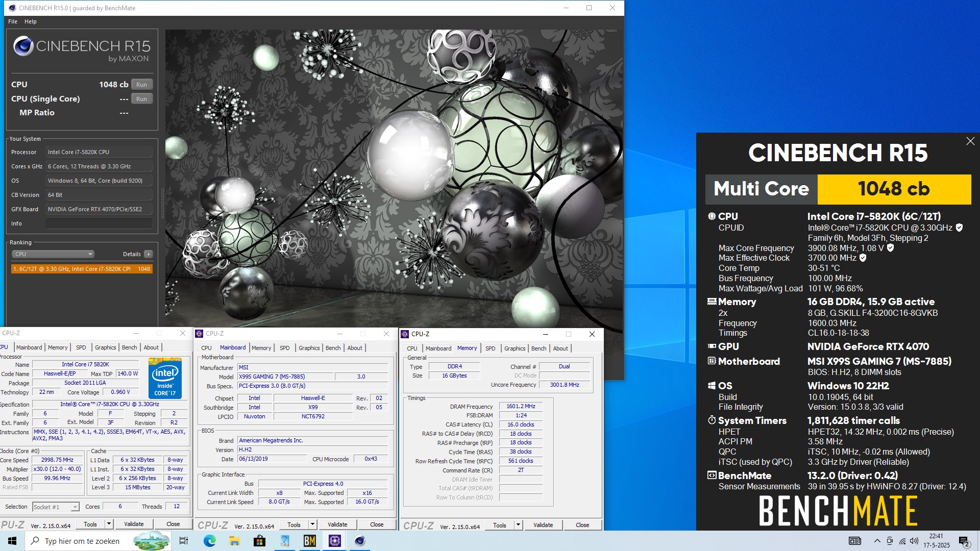Screen dimensions: 980x551
Task: Click the Cinebench R15 logo icon
Action: coord(23,46)
